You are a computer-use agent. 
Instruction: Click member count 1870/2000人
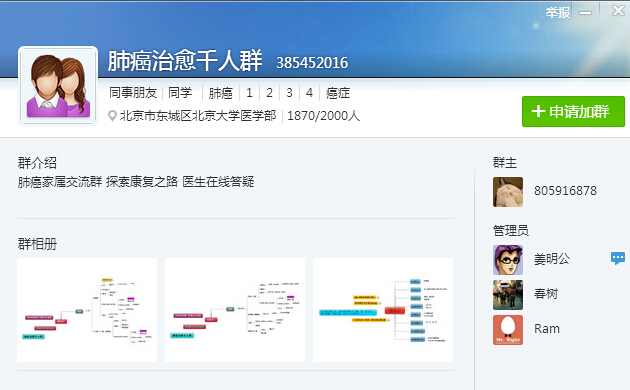(323, 116)
